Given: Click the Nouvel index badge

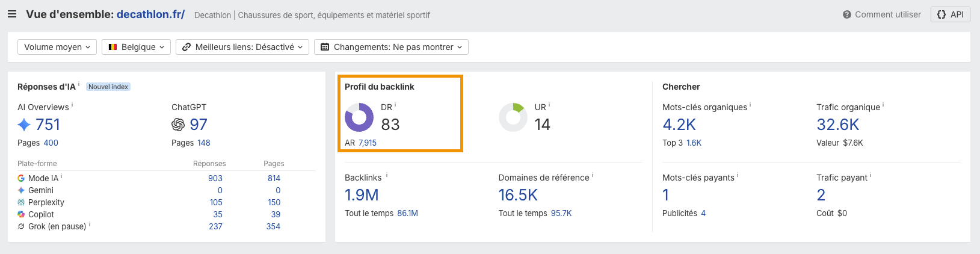Looking at the screenshot, I should (108, 87).
